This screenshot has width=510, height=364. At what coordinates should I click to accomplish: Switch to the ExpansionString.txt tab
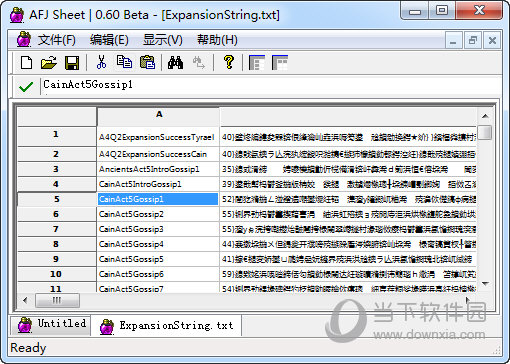pos(167,326)
